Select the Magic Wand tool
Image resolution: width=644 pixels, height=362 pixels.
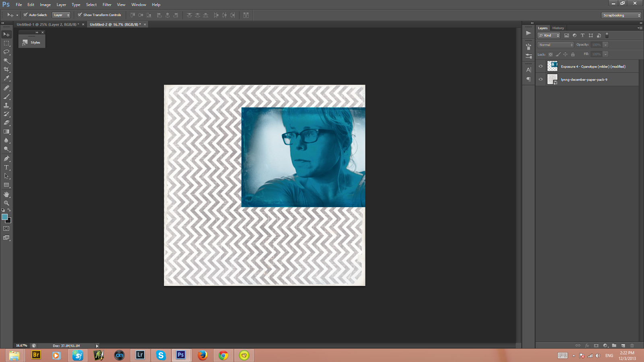(6, 61)
